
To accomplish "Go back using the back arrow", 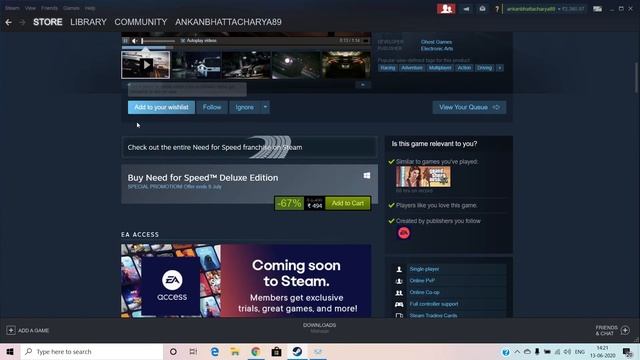I will point(8,22).
